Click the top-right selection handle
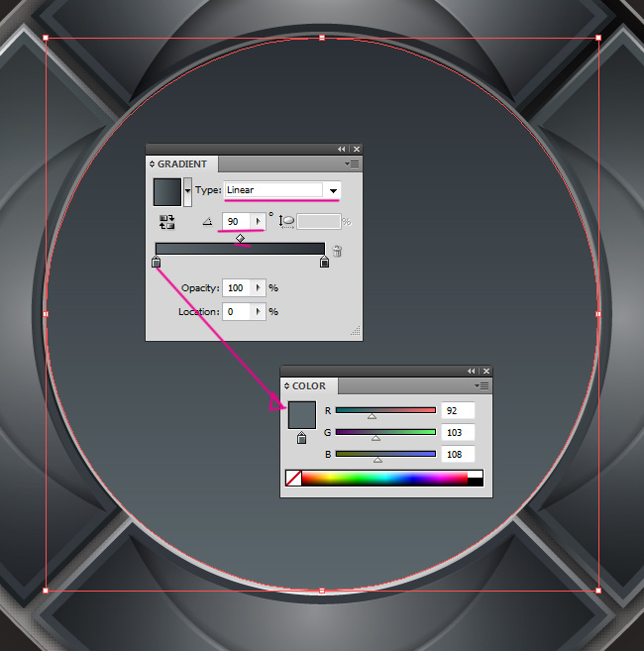This screenshot has height=651, width=644. point(598,38)
